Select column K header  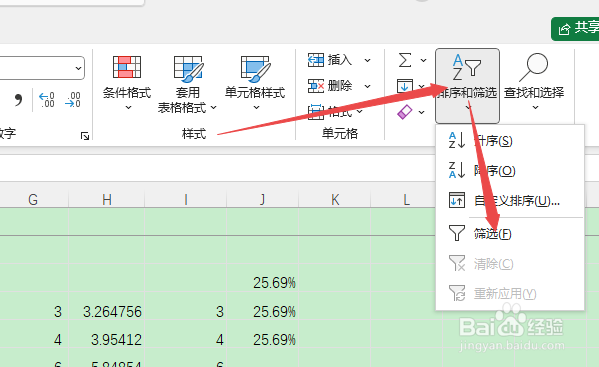(x=335, y=199)
